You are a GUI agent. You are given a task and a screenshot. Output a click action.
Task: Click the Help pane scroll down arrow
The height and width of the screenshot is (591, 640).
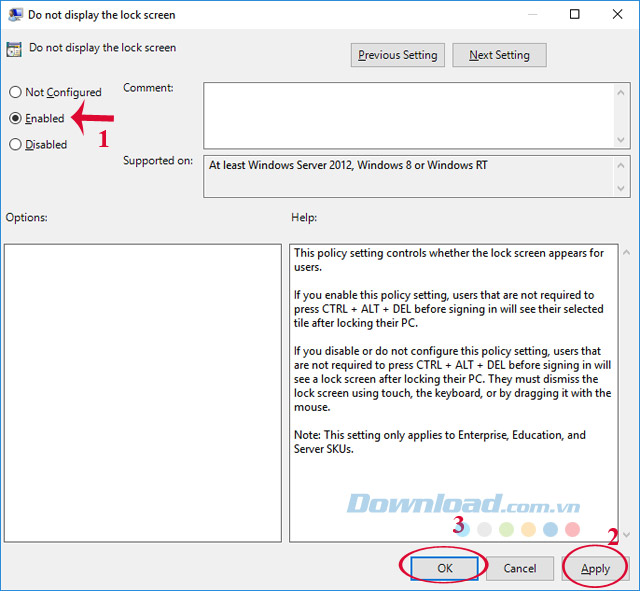(626, 534)
